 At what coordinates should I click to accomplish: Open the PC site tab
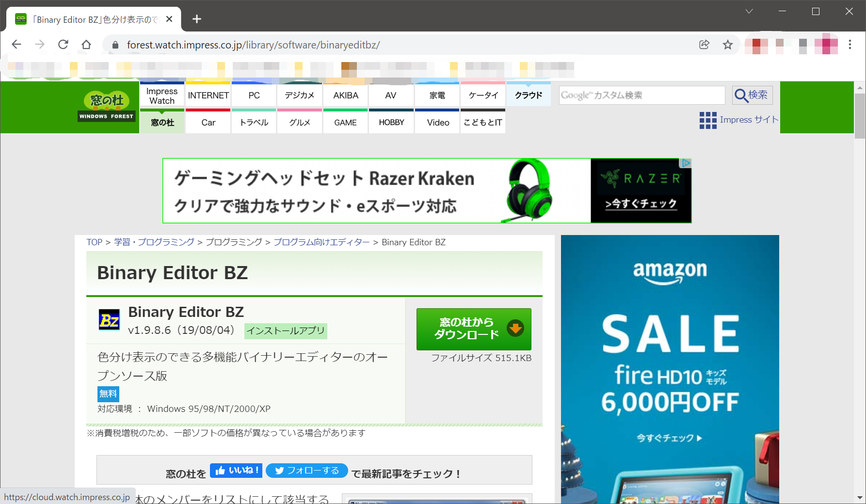click(254, 95)
